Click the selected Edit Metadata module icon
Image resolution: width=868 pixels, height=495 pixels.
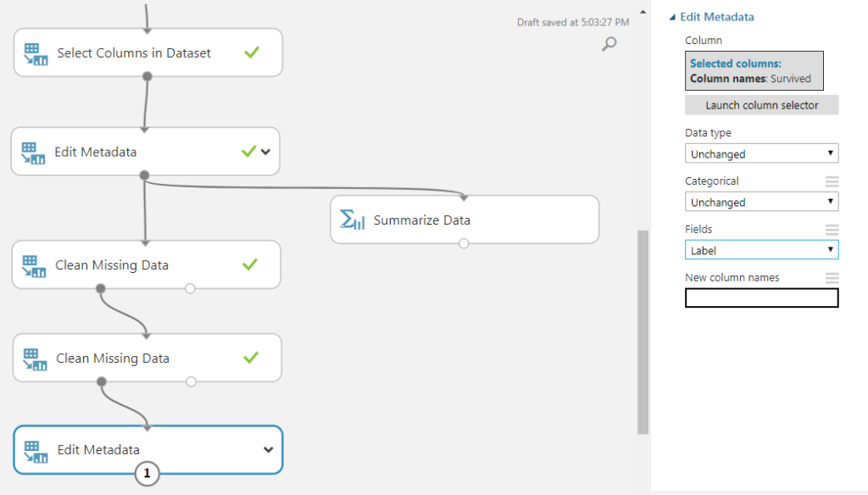36,450
